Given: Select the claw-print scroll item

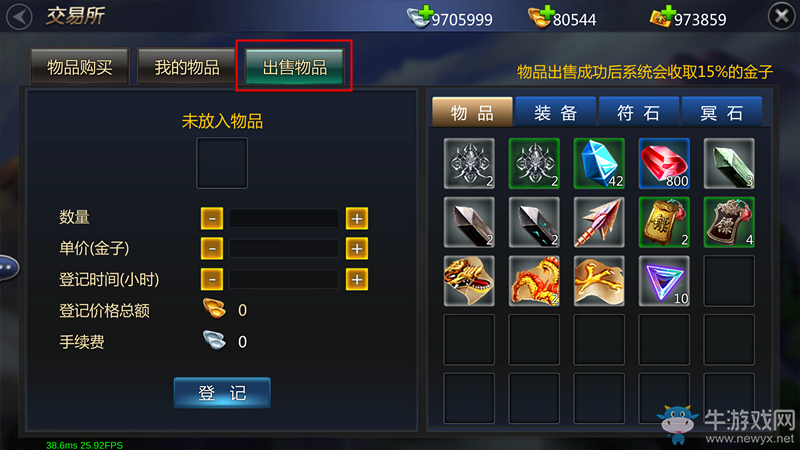Looking at the screenshot, I should coord(599,281).
